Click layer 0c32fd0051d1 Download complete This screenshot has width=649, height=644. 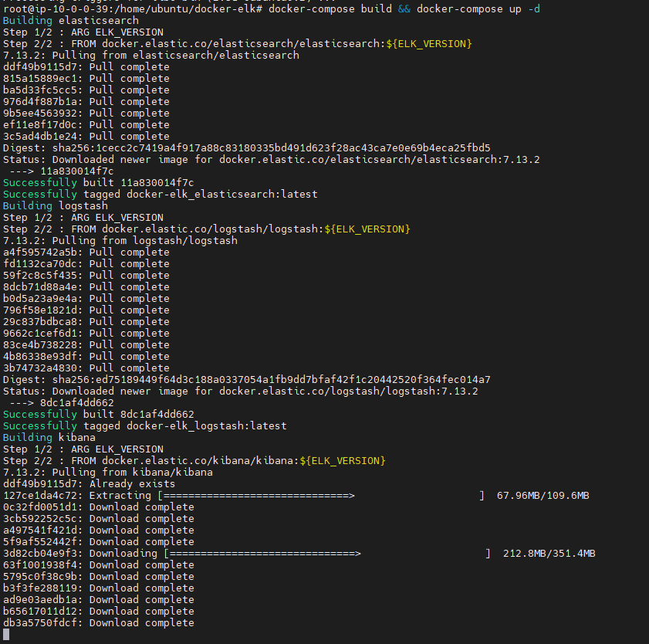[x=99, y=507]
